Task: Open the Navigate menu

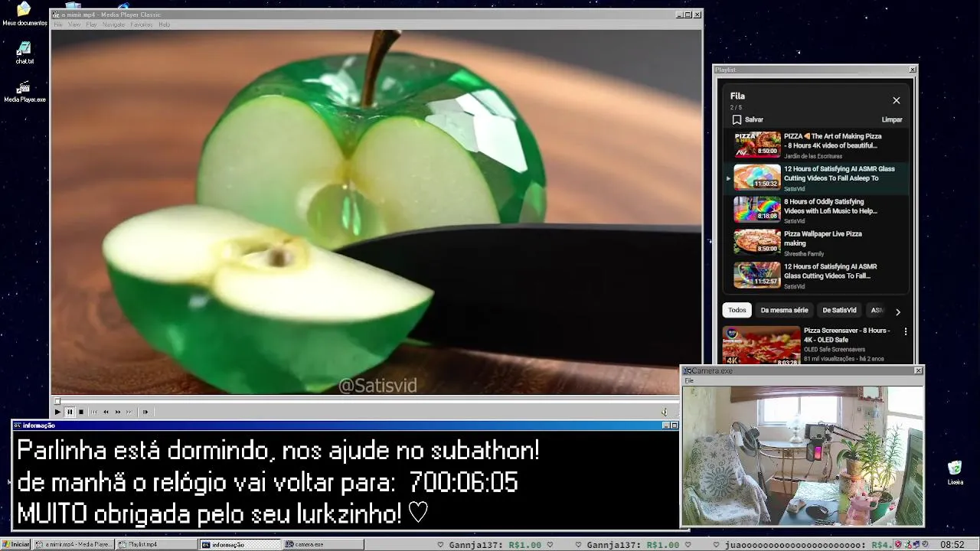Action: tap(113, 24)
